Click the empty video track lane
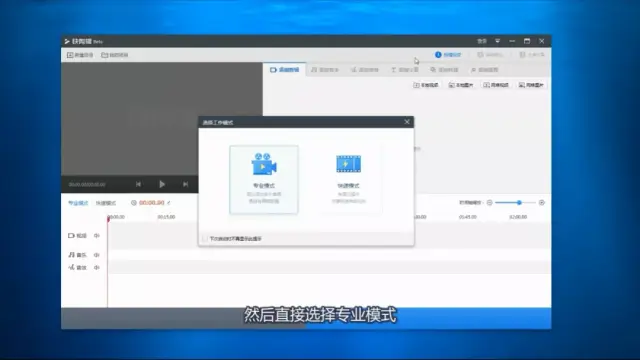This screenshot has height=360, width=640. [329, 236]
